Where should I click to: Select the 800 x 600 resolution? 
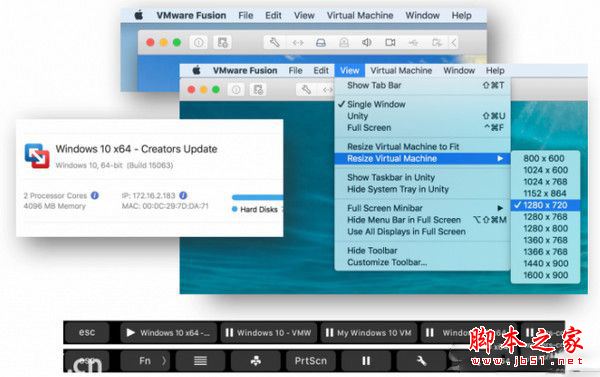545,158
